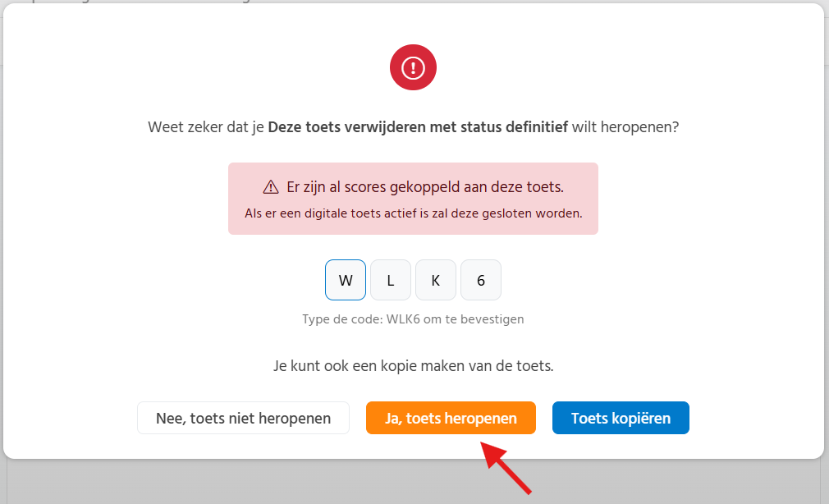The height and width of the screenshot is (504, 829).
Task: Click the gray backdrop below the dialog
Action: pos(246,484)
